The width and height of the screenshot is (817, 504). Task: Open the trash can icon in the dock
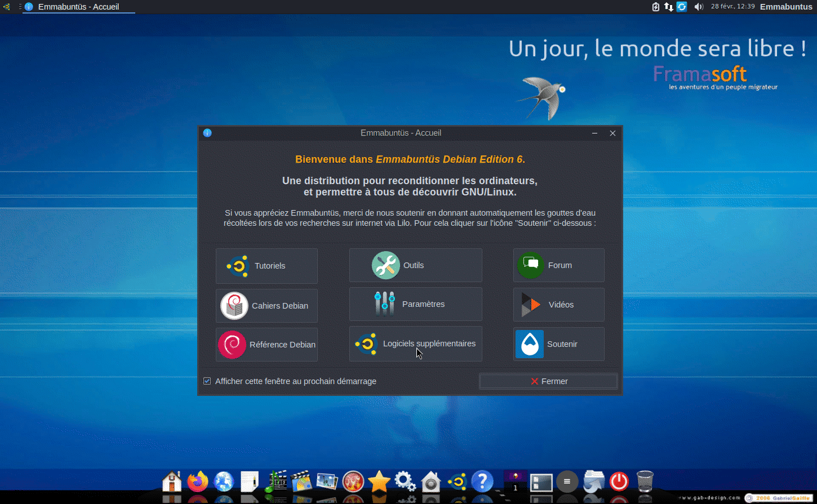[x=644, y=481]
